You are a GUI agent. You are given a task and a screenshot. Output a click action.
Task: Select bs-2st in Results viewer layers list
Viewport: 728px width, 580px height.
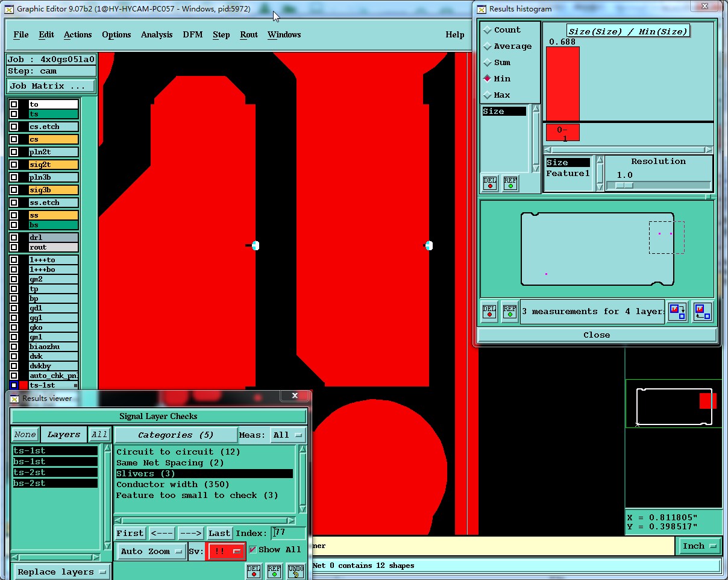(x=55, y=483)
